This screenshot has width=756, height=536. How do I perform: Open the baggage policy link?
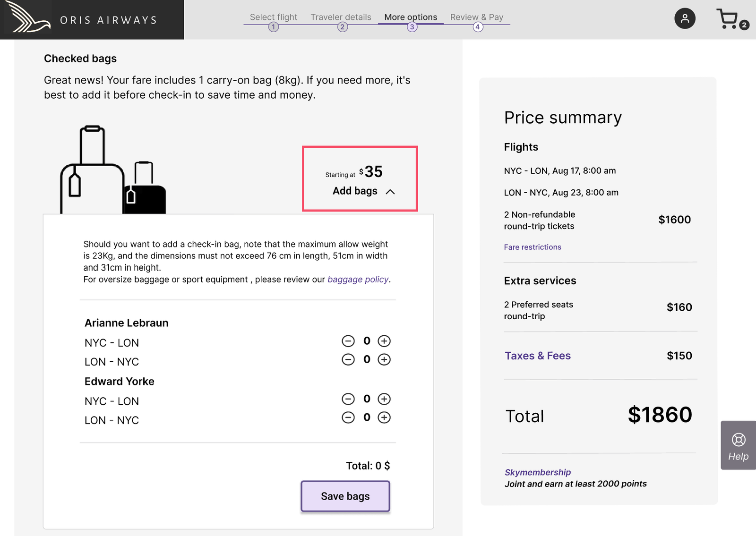click(358, 280)
